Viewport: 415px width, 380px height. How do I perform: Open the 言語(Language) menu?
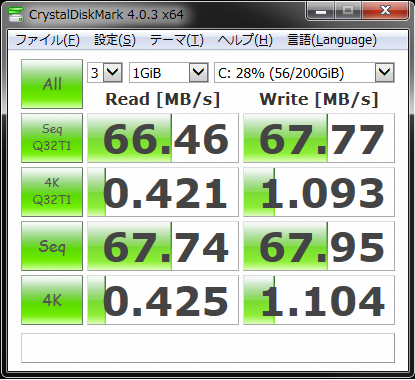pyautogui.click(x=332, y=40)
